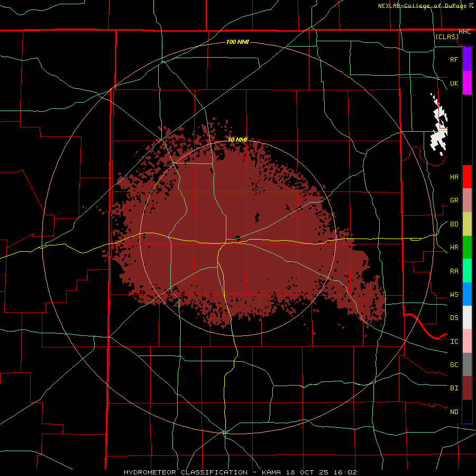Select the GR pink legend swatch

coord(467,200)
